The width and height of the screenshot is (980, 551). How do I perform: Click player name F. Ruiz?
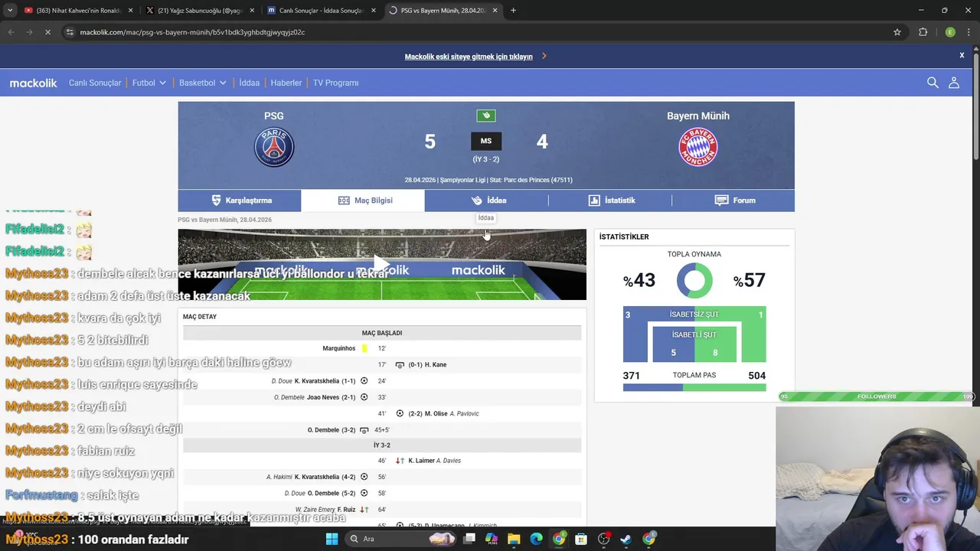[x=347, y=510]
